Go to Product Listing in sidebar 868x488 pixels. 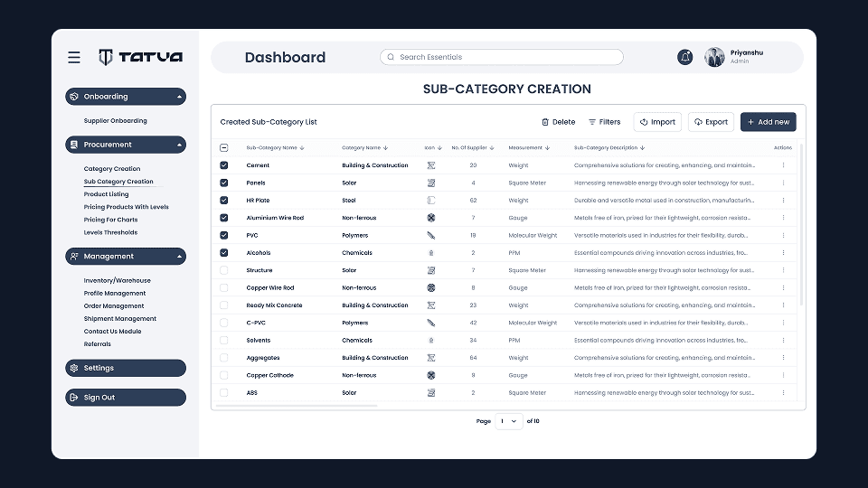106,194
